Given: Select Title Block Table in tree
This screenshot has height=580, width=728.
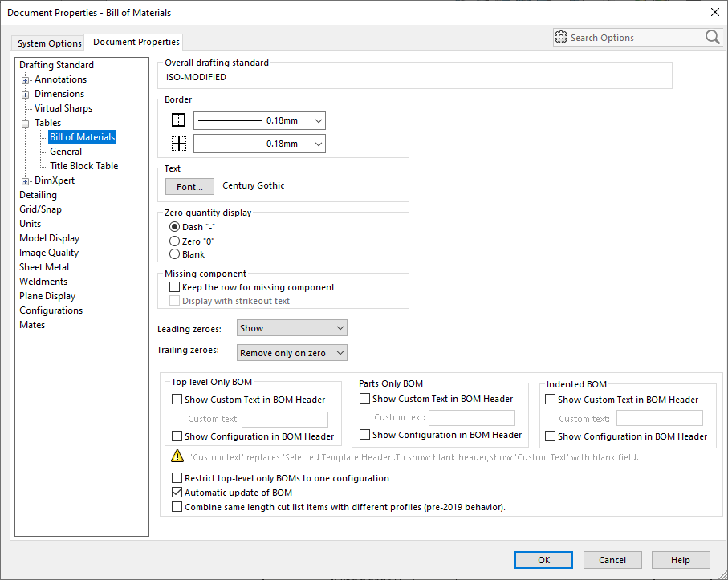Looking at the screenshot, I should click(83, 166).
